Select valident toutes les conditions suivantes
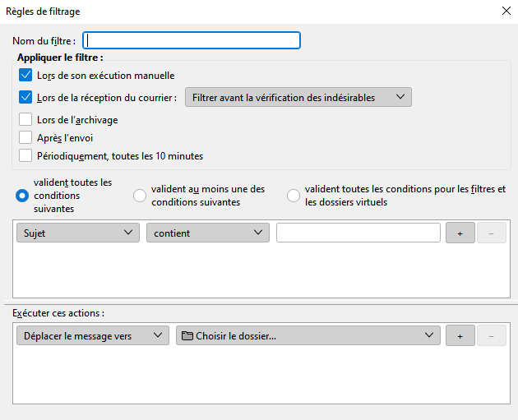Viewport: 518px width, 420px height. point(22,196)
